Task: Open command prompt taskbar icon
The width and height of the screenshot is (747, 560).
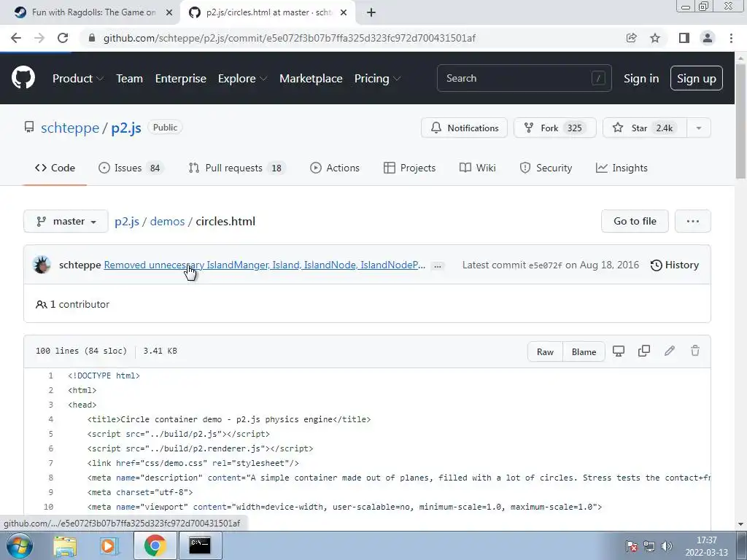Action: (200, 545)
